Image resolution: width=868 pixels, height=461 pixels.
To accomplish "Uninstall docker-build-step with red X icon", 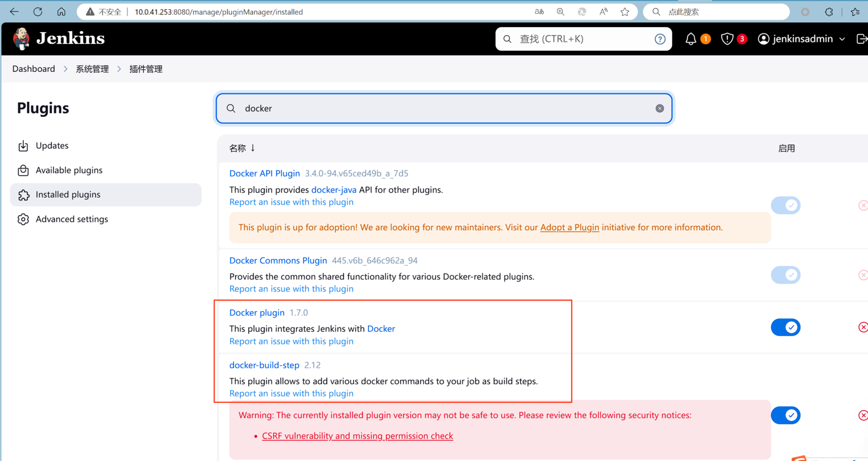I will [863, 415].
